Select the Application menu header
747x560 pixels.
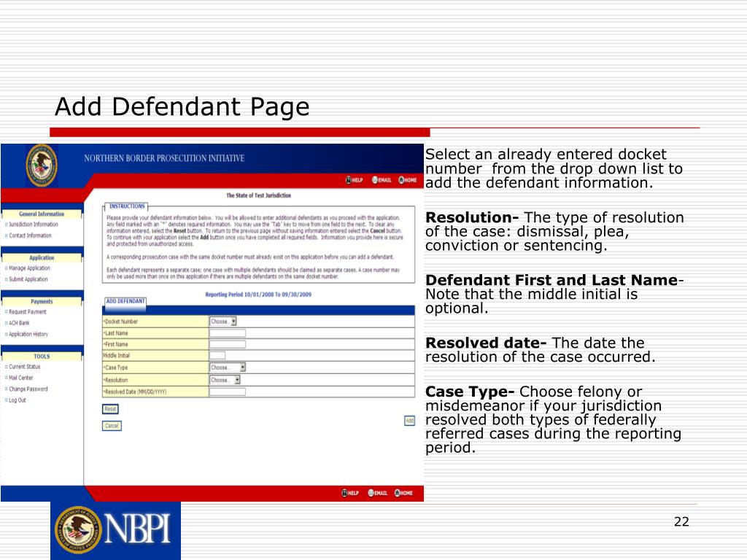tap(42, 257)
